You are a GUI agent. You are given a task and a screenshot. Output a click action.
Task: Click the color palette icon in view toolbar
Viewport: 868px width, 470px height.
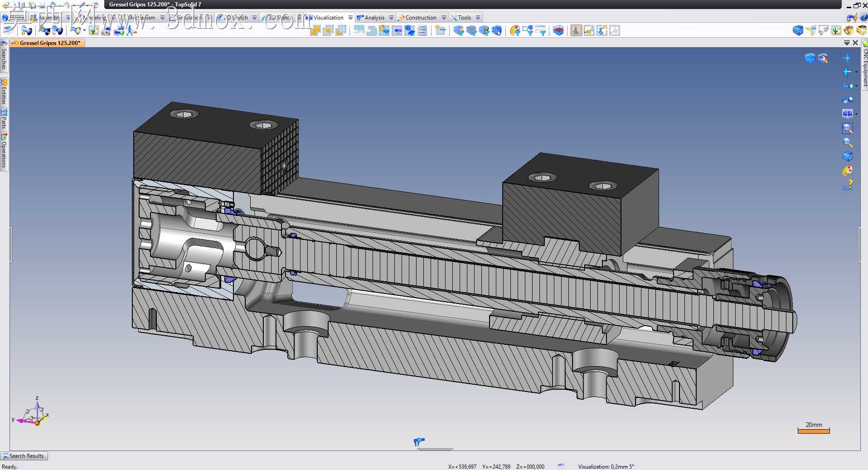coord(847,171)
